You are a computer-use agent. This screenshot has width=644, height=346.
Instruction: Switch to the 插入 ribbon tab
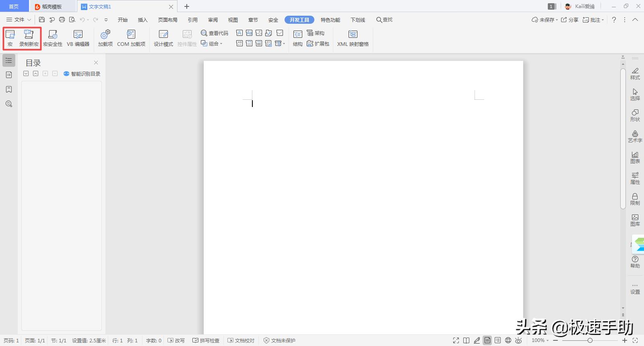142,20
